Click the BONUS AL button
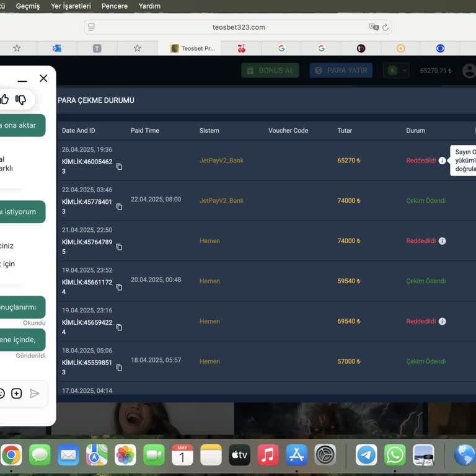The height and width of the screenshot is (476, 476). click(x=270, y=71)
